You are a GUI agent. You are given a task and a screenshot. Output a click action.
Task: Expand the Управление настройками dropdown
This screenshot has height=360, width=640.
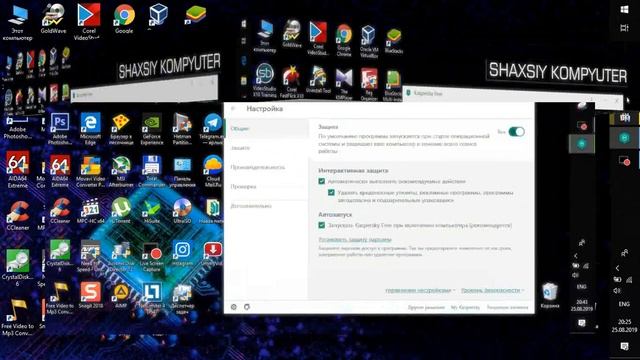420,290
